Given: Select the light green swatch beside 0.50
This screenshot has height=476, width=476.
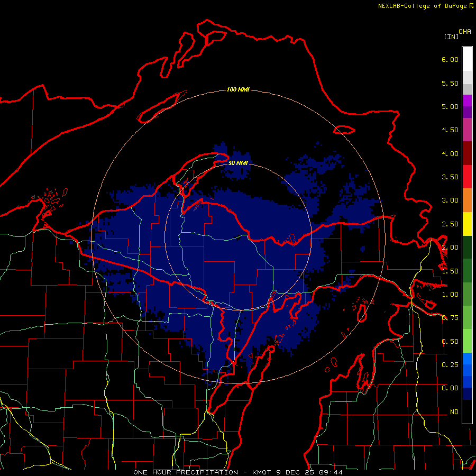Looking at the screenshot, I should [x=467, y=341].
